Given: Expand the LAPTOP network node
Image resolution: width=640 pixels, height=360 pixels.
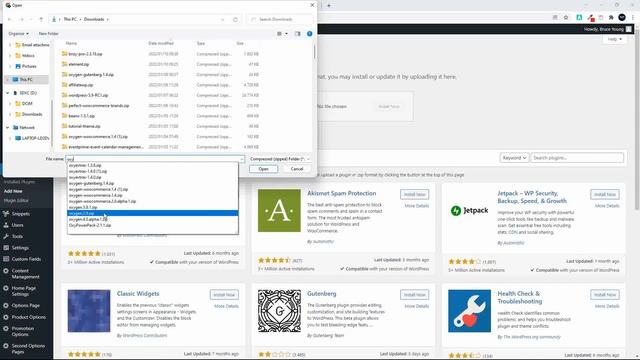Looking at the screenshot, I should point(10,138).
